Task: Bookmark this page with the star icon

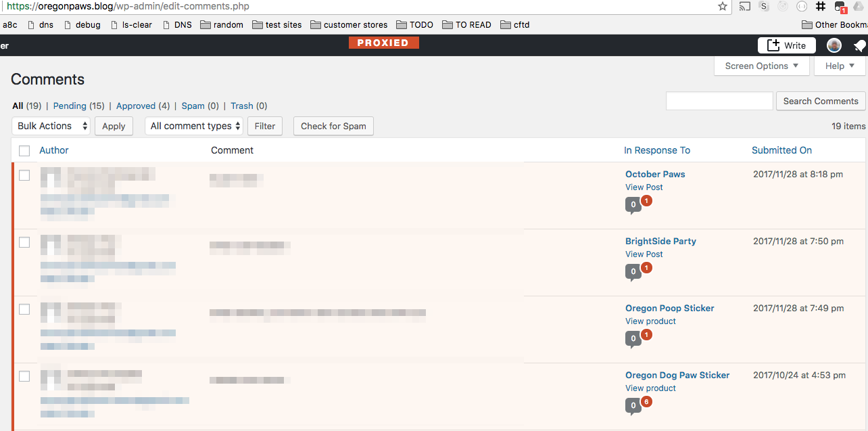Action: point(723,6)
